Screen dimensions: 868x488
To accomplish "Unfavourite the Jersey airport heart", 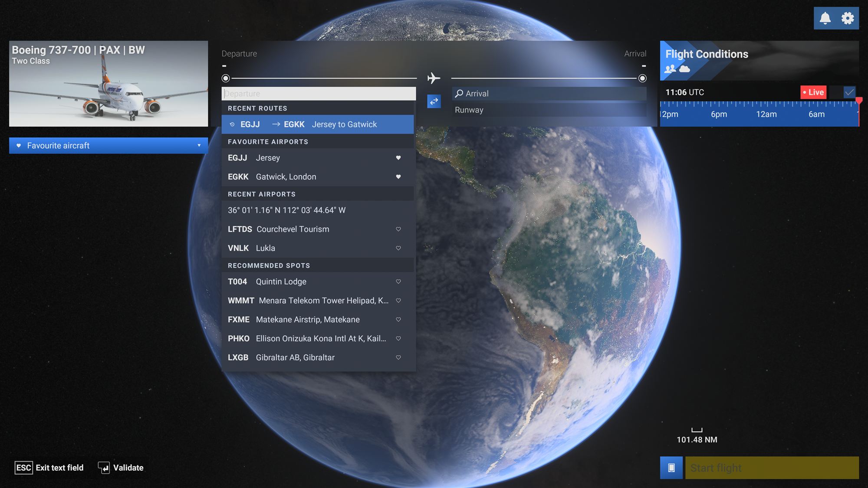I will click(398, 158).
